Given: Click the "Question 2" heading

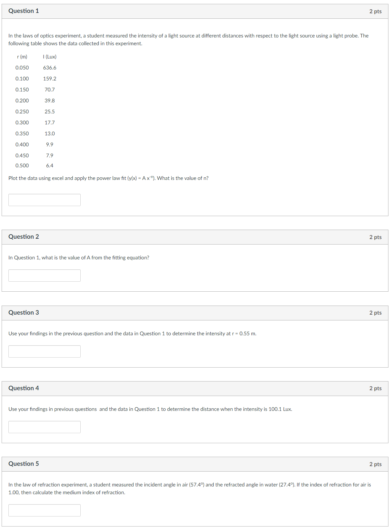Looking at the screenshot, I should click(x=24, y=237).
